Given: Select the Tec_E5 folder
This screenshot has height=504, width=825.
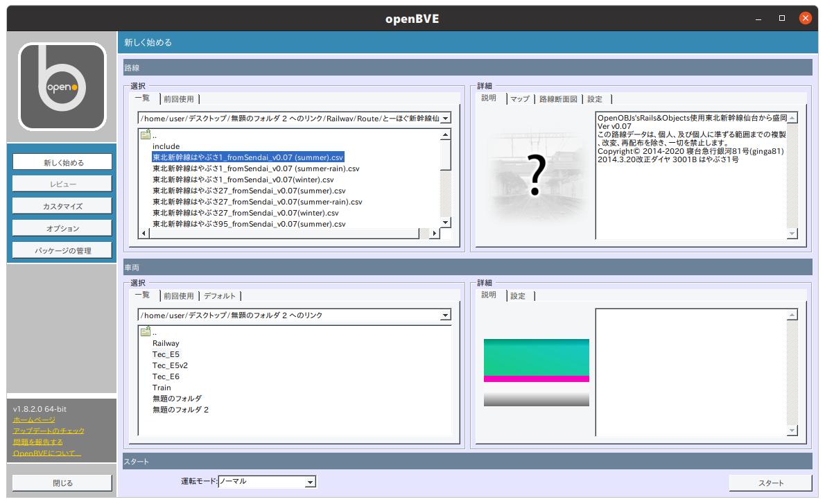Looking at the screenshot, I should click(166, 354).
